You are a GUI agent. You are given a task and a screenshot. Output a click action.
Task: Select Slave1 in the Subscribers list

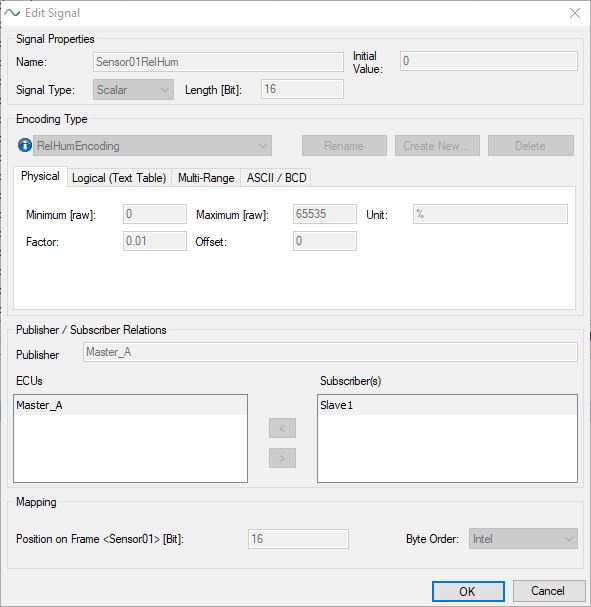[x=447, y=405]
